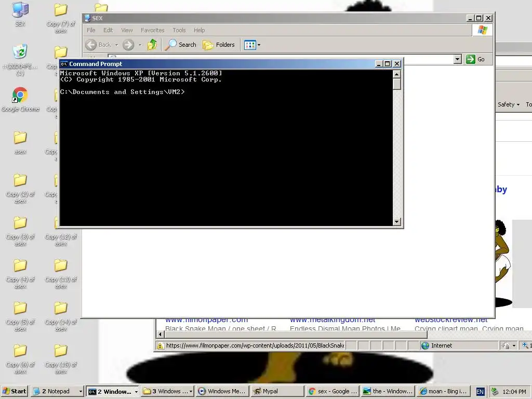
Task: Switch to the picture viewer taskbar button
Action: 388,391
